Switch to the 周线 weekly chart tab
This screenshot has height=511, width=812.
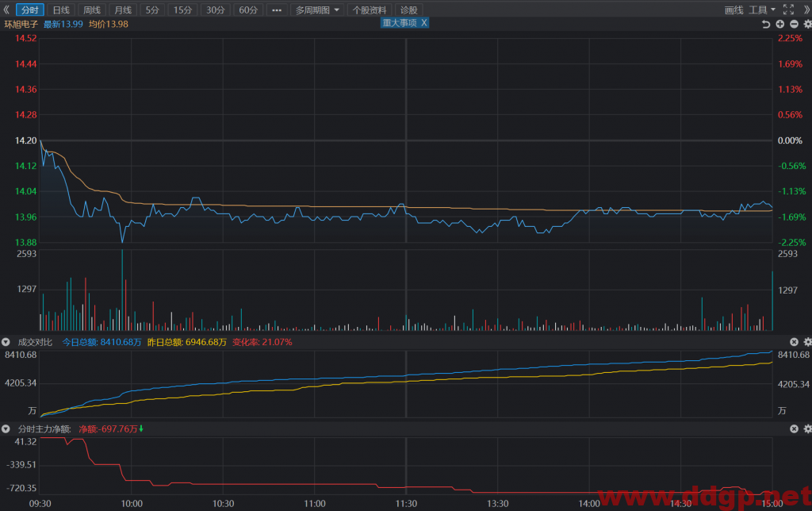pos(92,10)
